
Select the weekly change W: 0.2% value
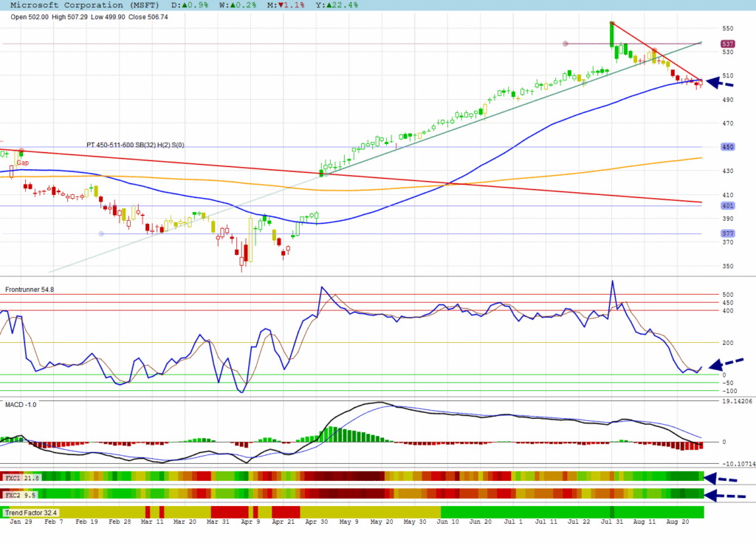(x=238, y=5)
